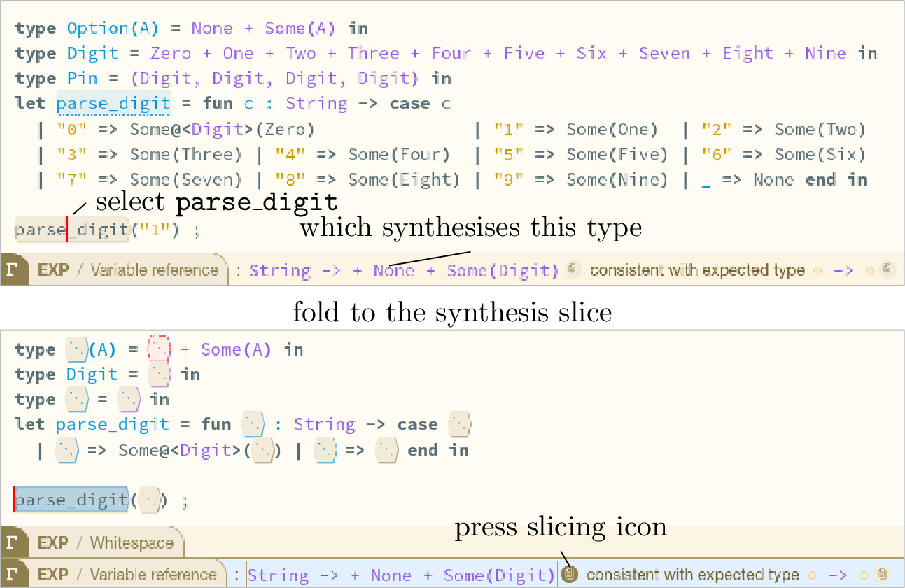Click the parse_digit("1") application in upper editor
Viewport: 905px width, 588px height.
click(97, 230)
